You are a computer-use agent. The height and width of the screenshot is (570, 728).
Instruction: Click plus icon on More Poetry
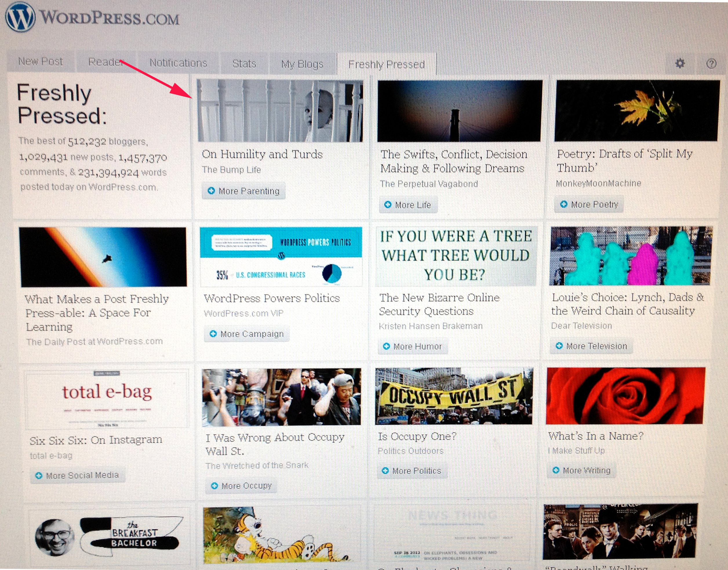564,204
